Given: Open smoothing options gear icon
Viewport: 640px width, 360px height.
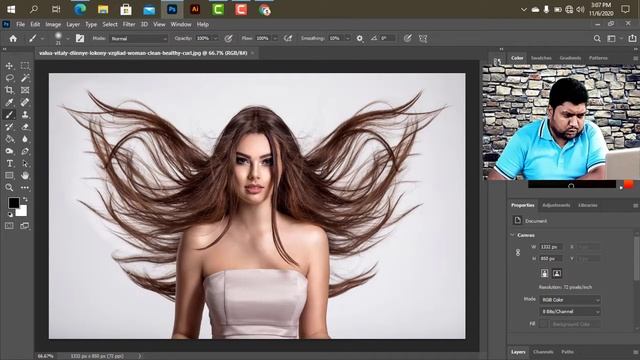Looking at the screenshot, I should tap(359, 38).
